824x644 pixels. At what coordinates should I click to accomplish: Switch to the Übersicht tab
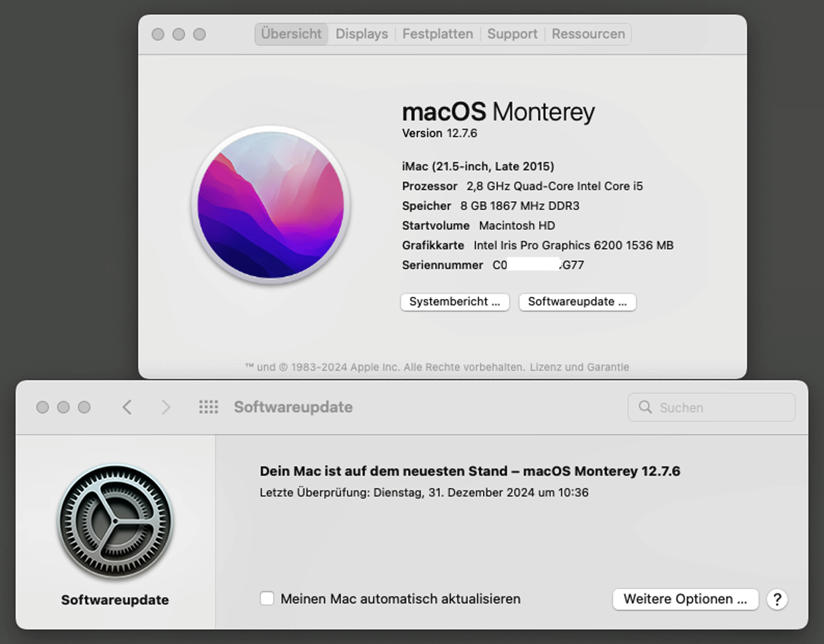coord(291,34)
